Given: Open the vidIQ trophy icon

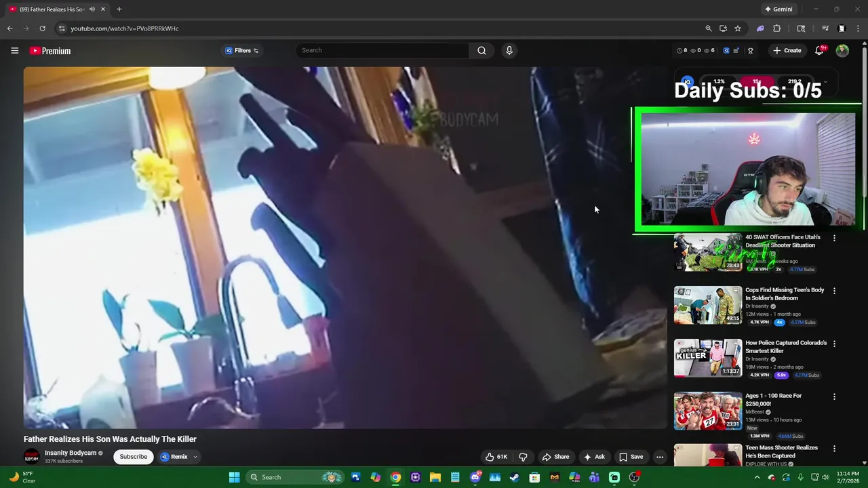Looking at the screenshot, I should point(750,51).
